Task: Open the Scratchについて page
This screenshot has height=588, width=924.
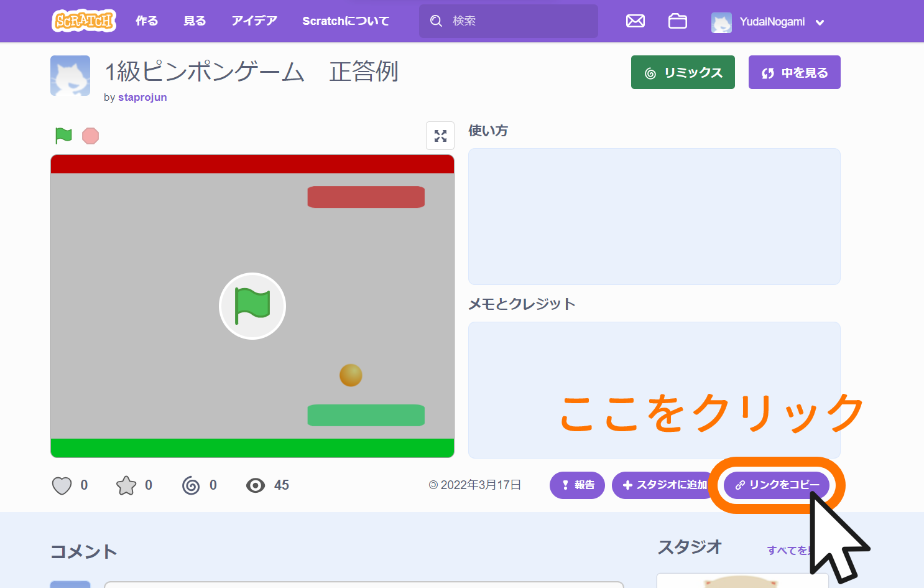Action: [x=345, y=21]
